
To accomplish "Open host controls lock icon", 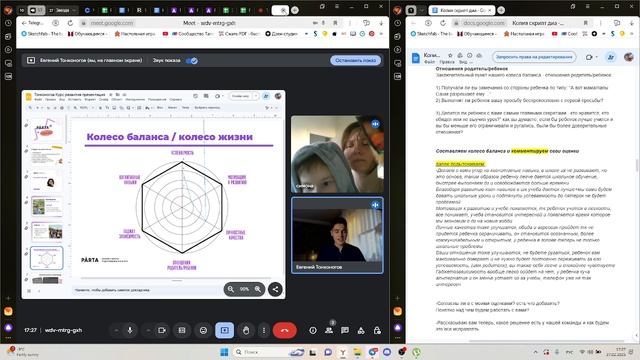I will pos(377,330).
